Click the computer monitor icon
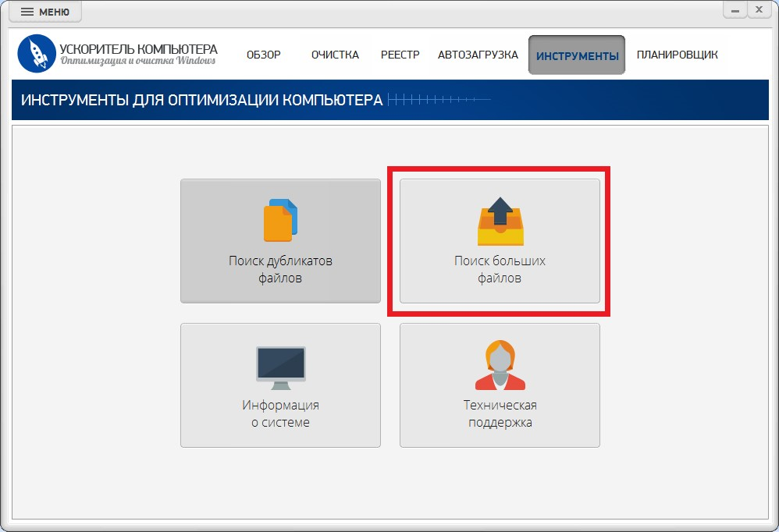Screen dimensions: 779x532 point(281,367)
